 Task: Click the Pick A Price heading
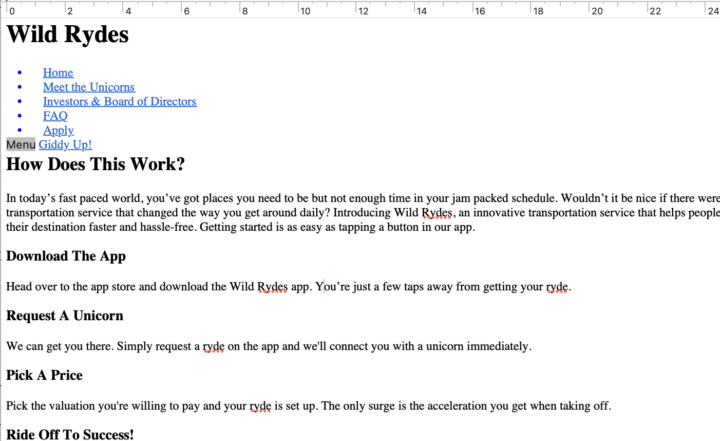tap(58, 376)
